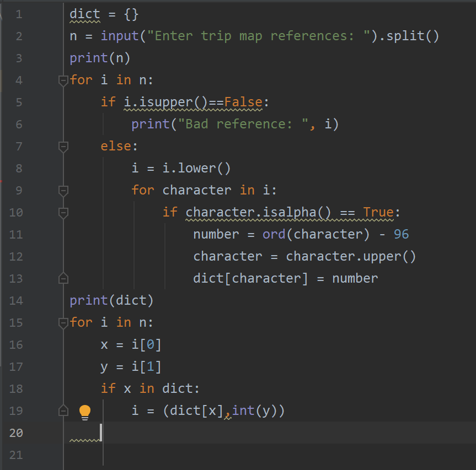Click the fold end marker at line 19
This screenshot has width=476, height=470.
(63, 410)
